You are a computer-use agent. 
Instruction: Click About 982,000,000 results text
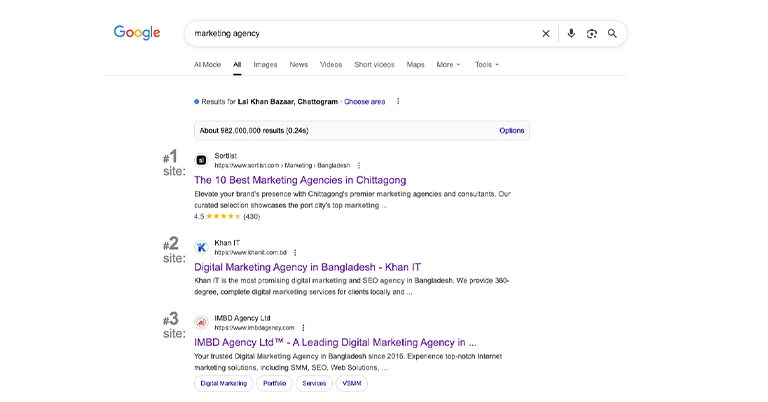254,131
